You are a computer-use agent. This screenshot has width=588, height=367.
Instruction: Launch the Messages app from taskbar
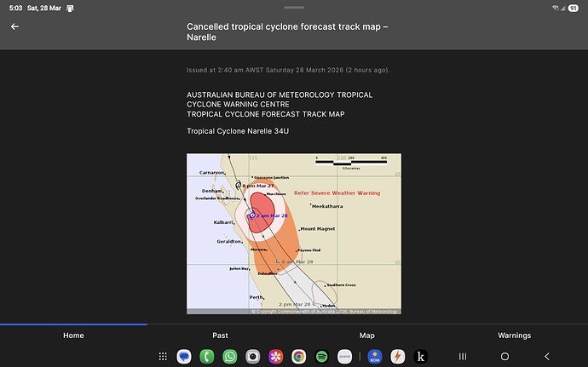click(x=184, y=356)
